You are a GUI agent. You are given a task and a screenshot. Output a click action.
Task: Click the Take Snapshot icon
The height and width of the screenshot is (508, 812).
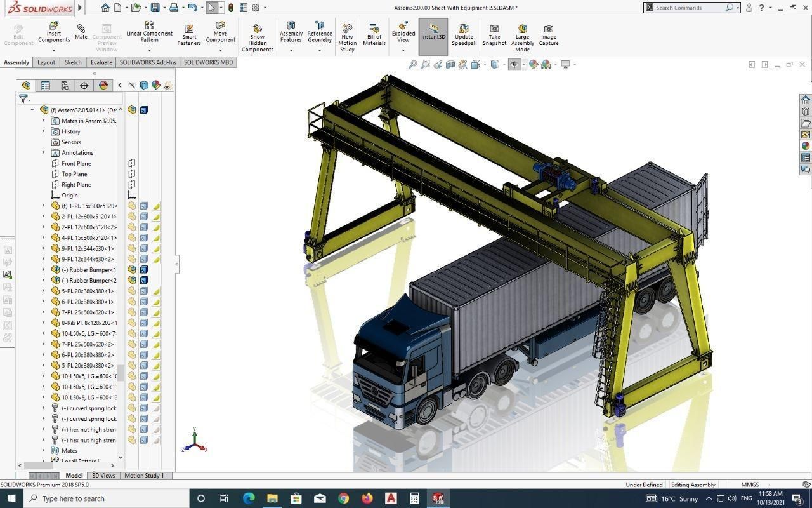coord(494,36)
